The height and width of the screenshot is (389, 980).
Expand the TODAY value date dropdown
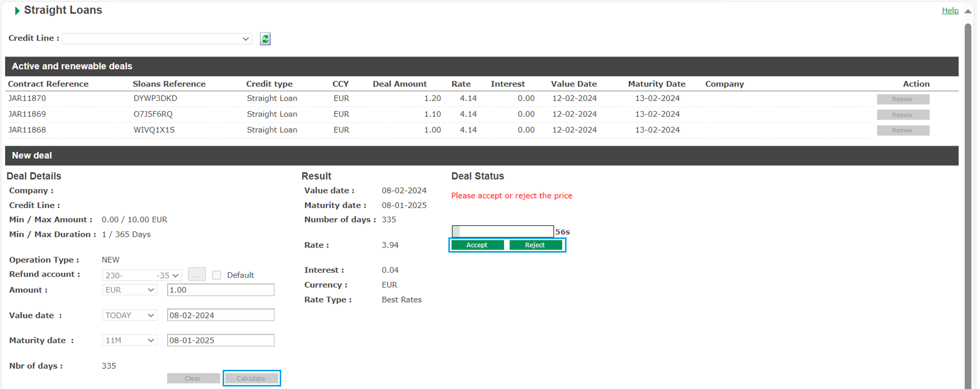pos(129,315)
